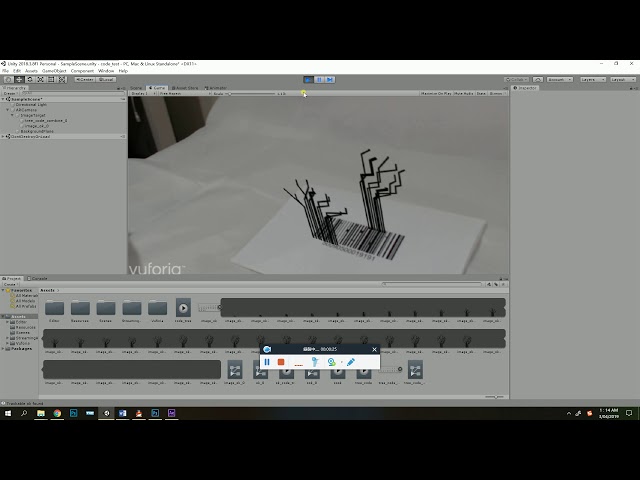
Task: Select the combined Transform tool
Action: tap(62, 80)
